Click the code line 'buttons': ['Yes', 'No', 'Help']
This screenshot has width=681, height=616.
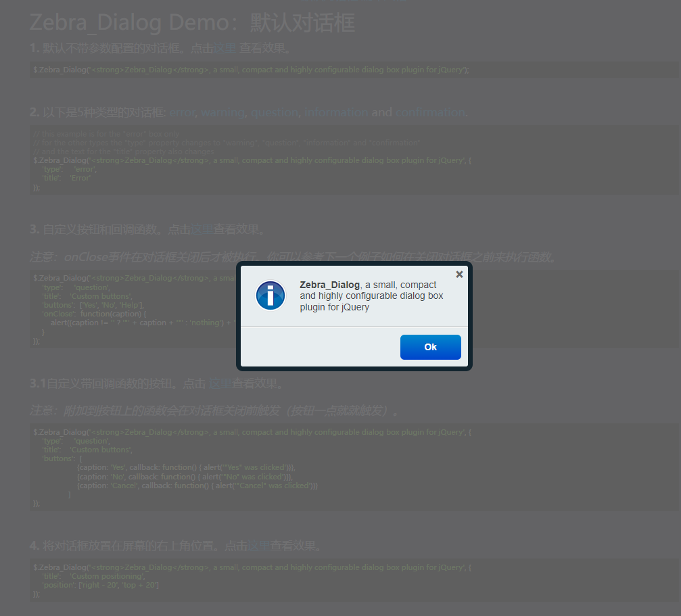pos(93,305)
